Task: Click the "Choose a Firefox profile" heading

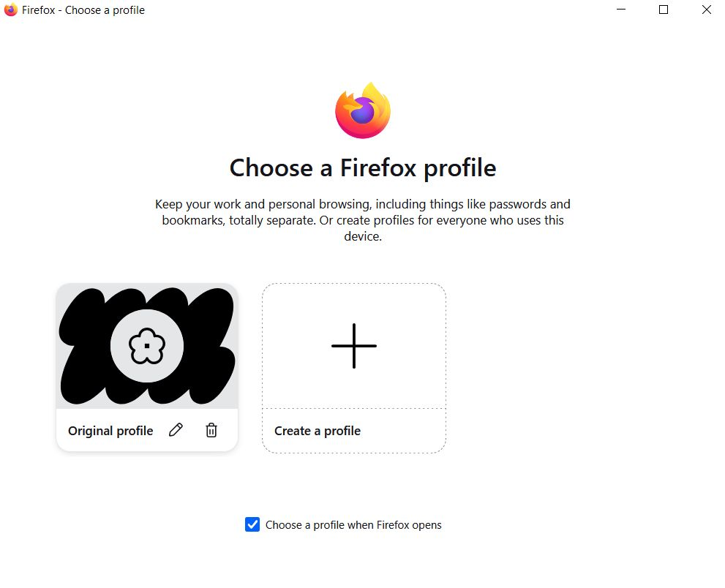Action: pyautogui.click(x=363, y=168)
